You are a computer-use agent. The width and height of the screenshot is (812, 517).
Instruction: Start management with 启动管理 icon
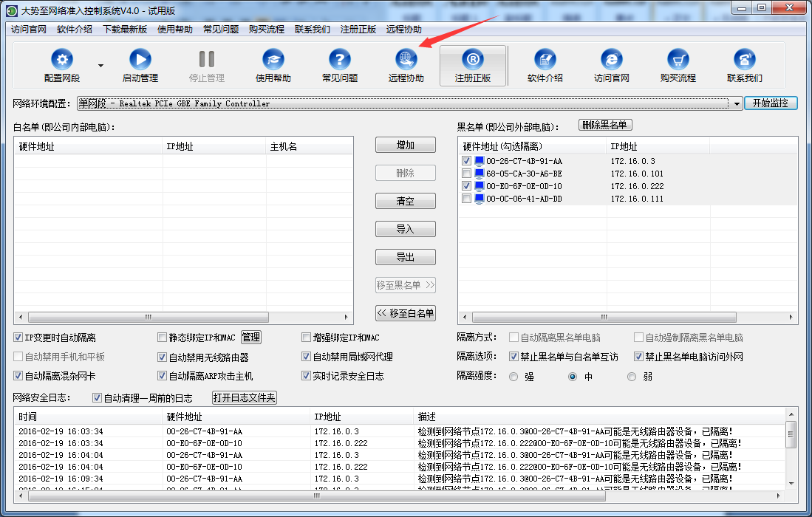click(140, 60)
